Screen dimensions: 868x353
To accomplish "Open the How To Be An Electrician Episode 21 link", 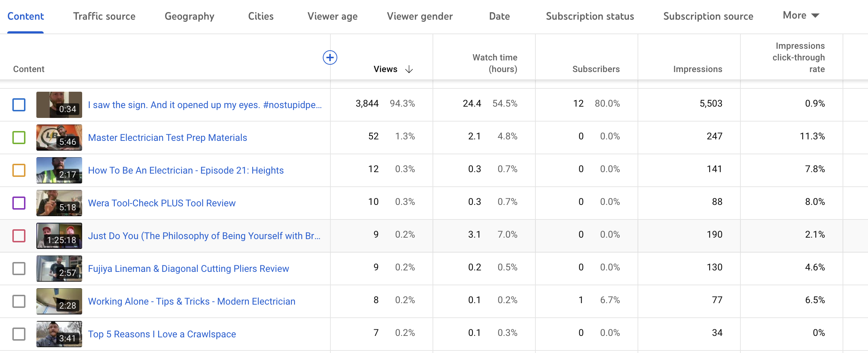I will point(186,170).
